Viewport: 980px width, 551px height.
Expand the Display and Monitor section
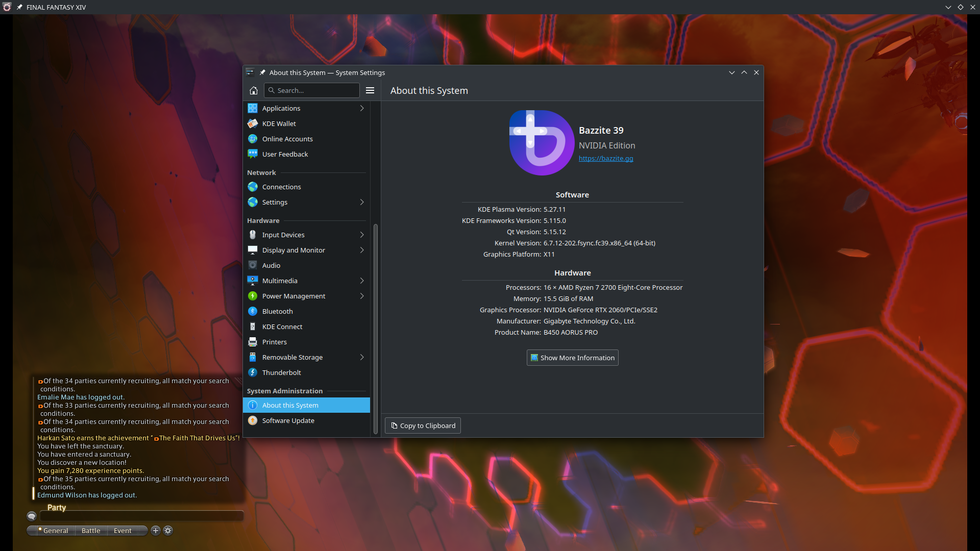[293, 250]
